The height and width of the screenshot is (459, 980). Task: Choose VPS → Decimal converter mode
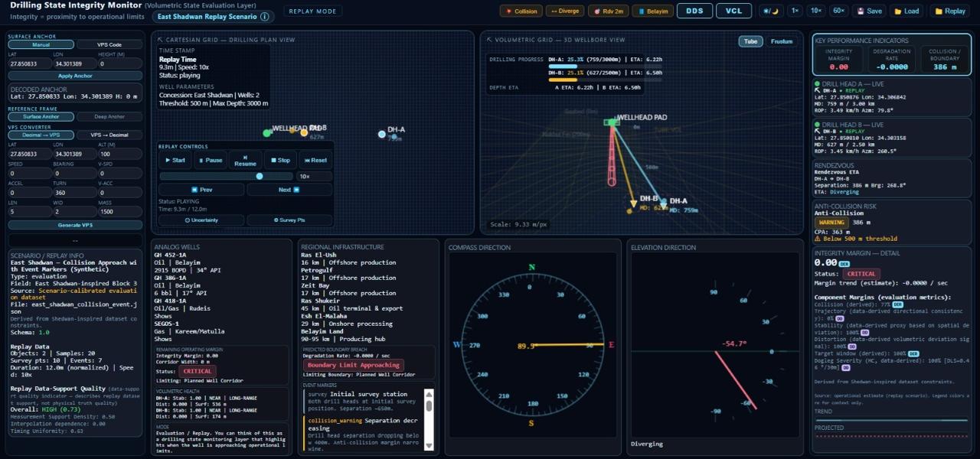pyautogui.click(x=109, y=135)
